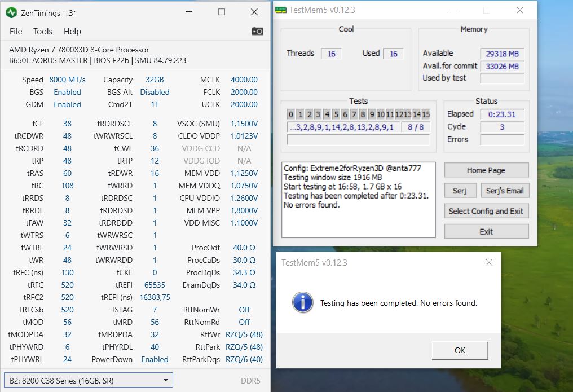Open Home Page button in TestMem5

pos(486,170)
